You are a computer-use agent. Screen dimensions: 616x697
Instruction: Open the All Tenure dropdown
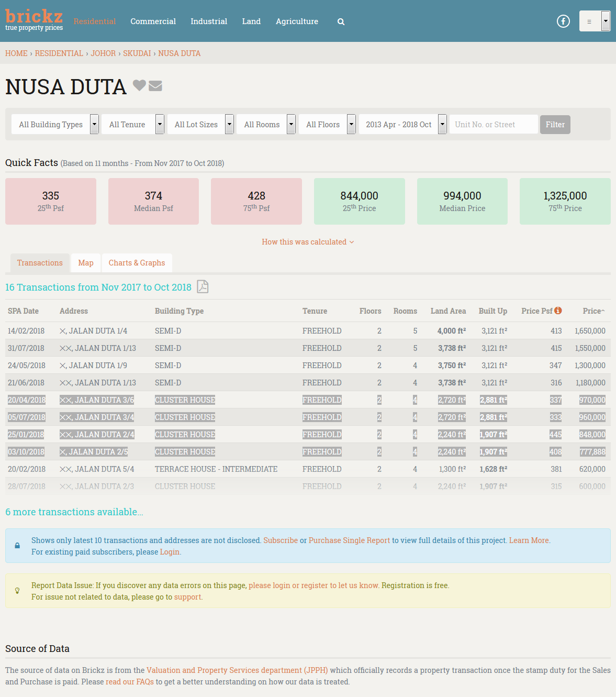click(133, 125)
